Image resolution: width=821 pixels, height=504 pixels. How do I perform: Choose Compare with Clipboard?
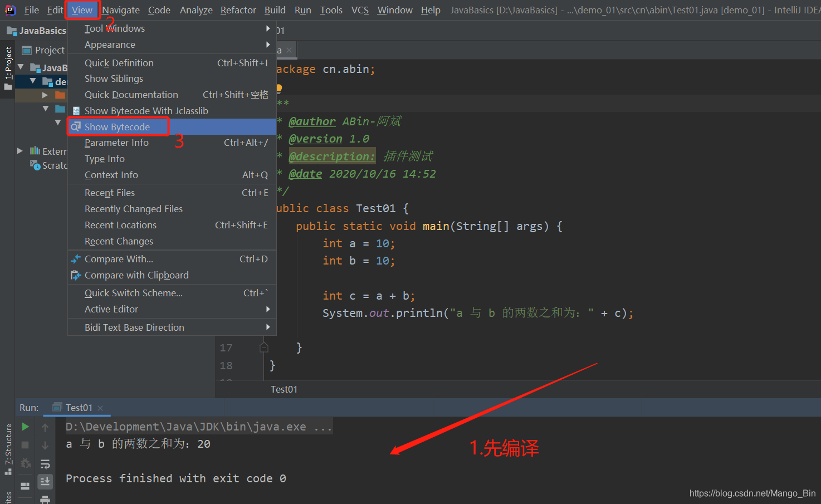(172, 275)
